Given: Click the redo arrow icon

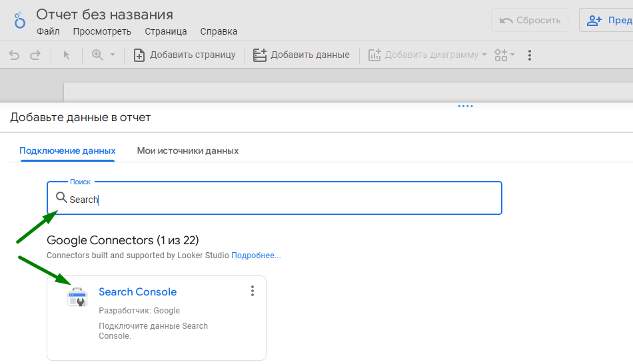Looking at the screenshot, I should point(35,55).
